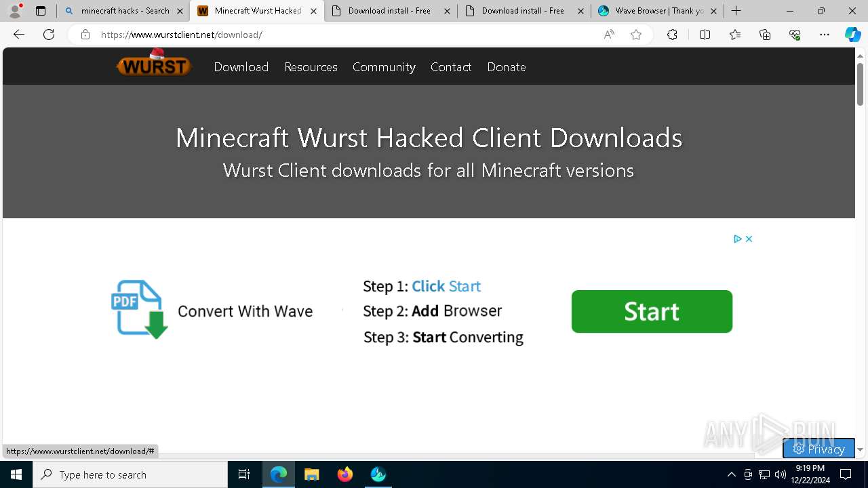
Task: Open the Privacy settings button
Action: [x=818, y=449]
